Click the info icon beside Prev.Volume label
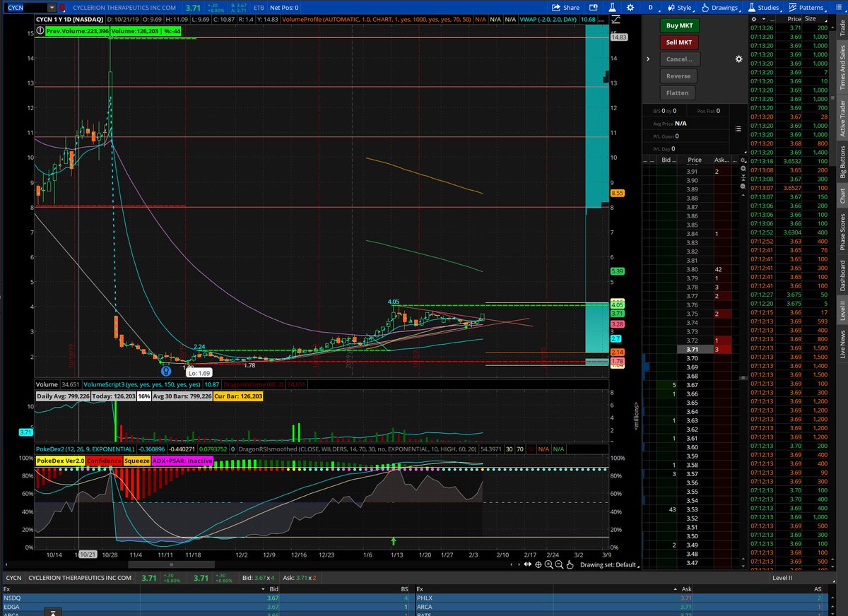Image resolution: width=848 pixels, height=616 pixels. click(40, 31)
